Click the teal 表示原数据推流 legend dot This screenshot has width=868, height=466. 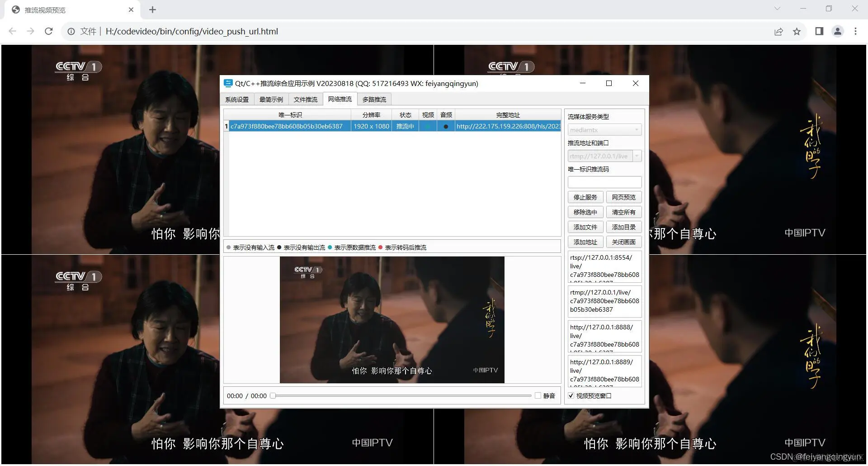tap(331, 247)
